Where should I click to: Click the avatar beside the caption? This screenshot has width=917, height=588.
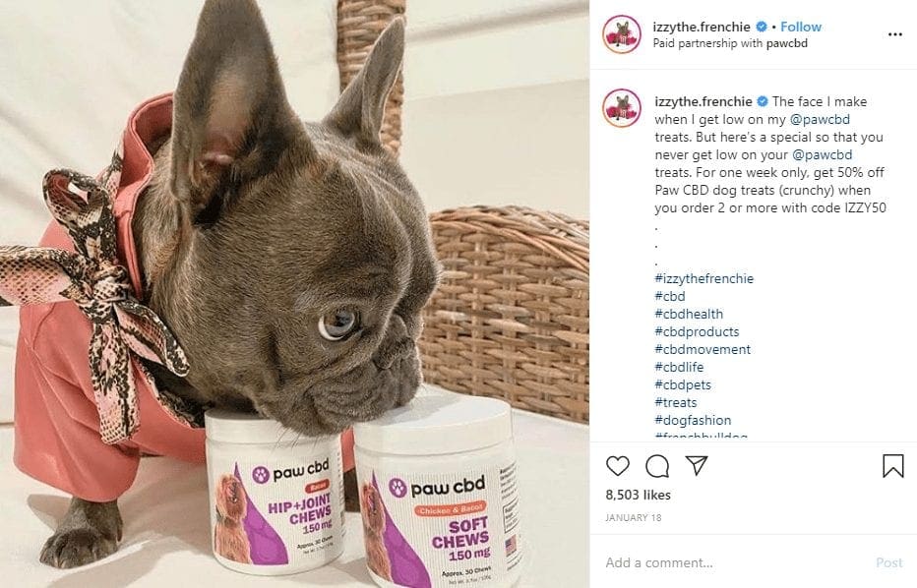(x=622, y=108)
